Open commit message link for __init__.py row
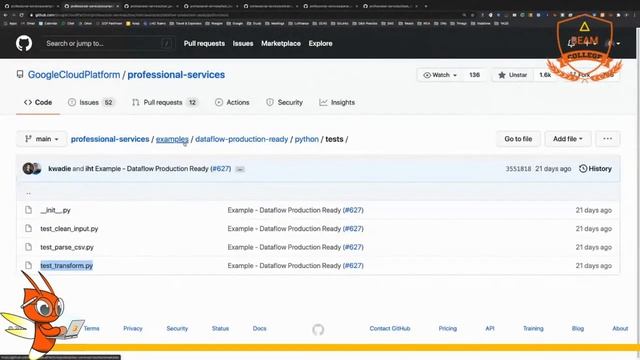The image size is (640, 360). coord(284,210)
